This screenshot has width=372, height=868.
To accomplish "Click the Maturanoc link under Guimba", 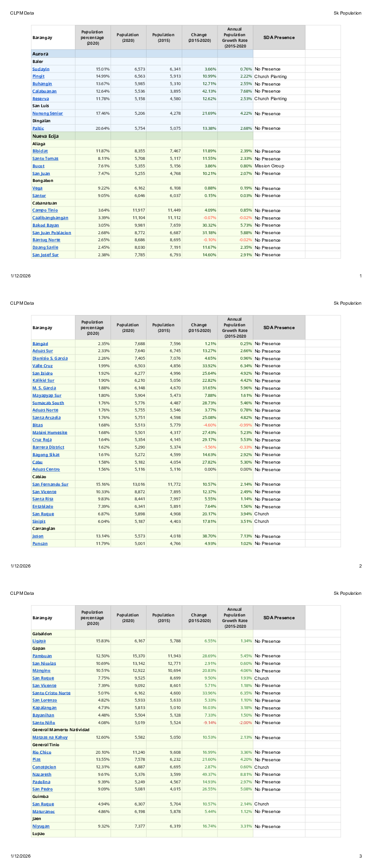I will 44,812.
